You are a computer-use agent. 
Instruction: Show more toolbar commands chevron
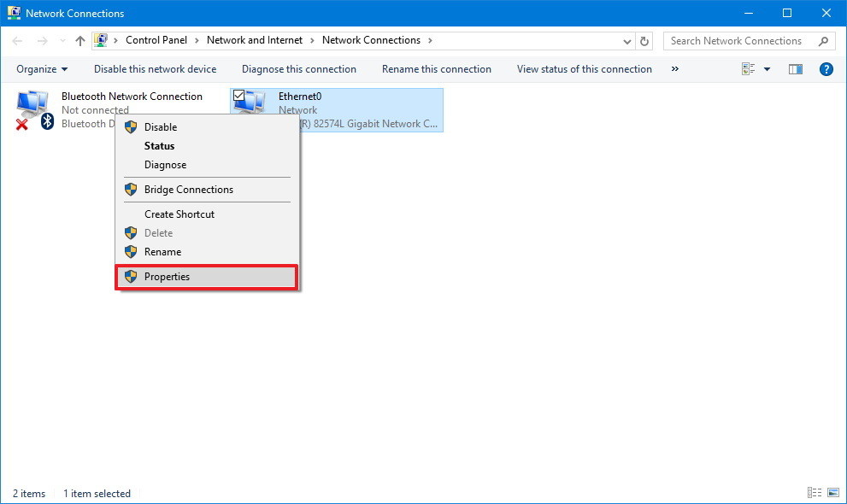[675, 69]
